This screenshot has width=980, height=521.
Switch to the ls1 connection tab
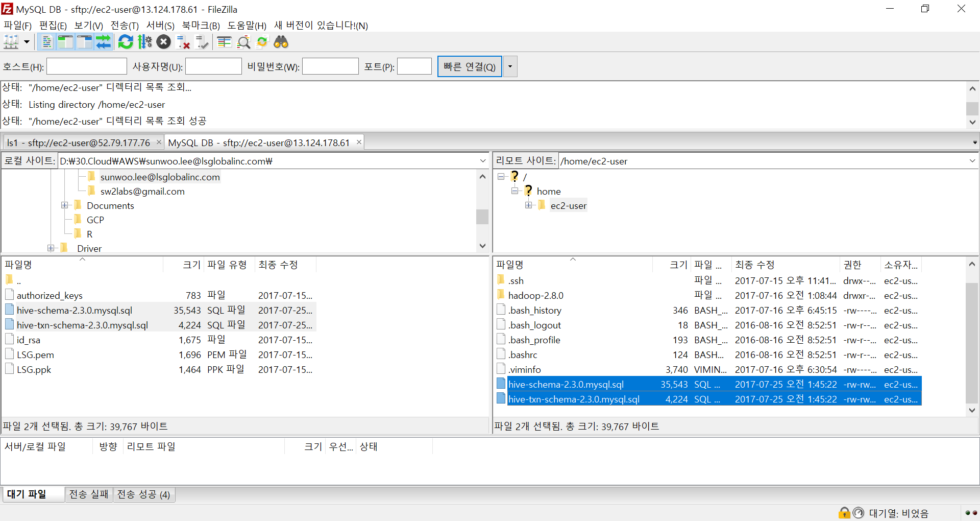79,143
